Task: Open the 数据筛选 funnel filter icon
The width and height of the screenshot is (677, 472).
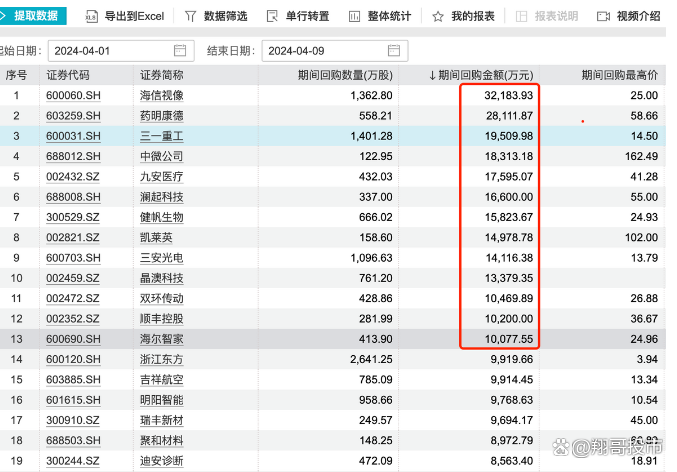Action: pos(190,16)
